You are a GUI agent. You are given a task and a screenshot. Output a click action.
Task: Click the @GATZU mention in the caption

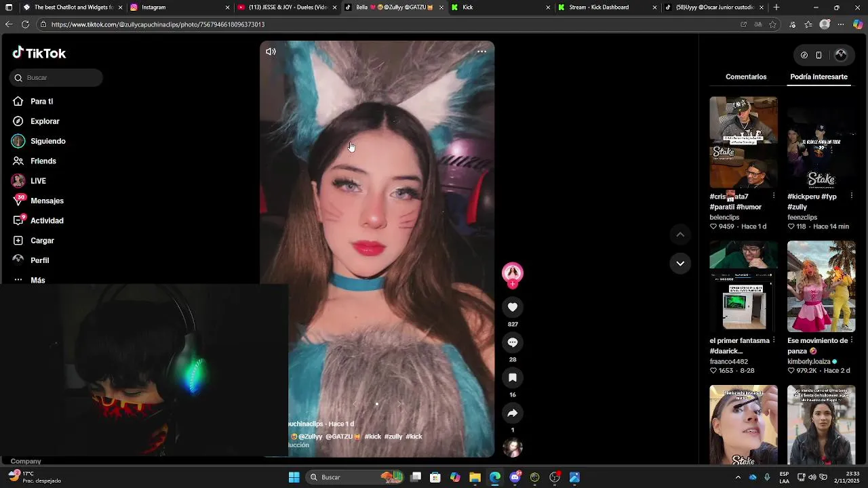(342, 436)
